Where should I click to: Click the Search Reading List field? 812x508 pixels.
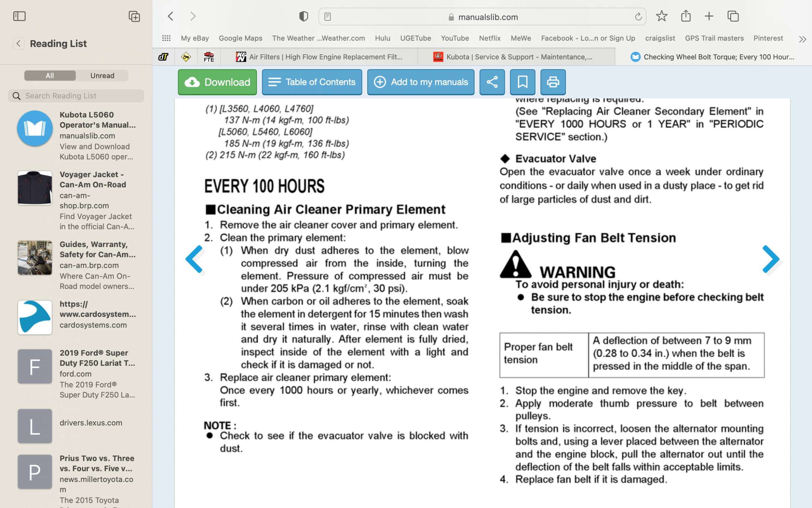click(76, 96)
